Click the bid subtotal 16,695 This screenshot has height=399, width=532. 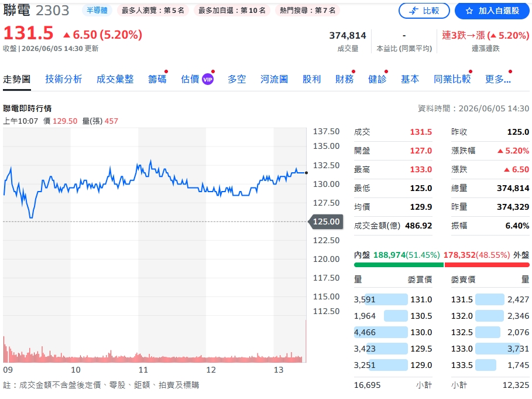point(367,385)
